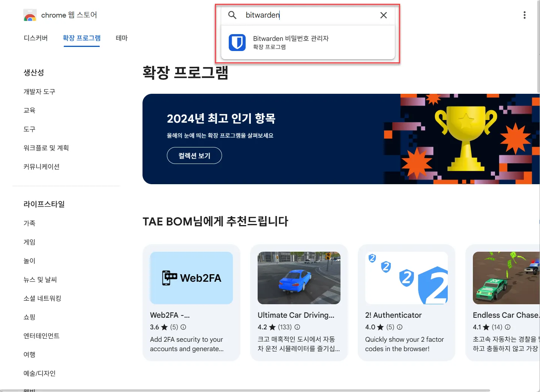This screenshot has width=540, height=392.
Task: Open the 교육 category
Action: point(29,110)
